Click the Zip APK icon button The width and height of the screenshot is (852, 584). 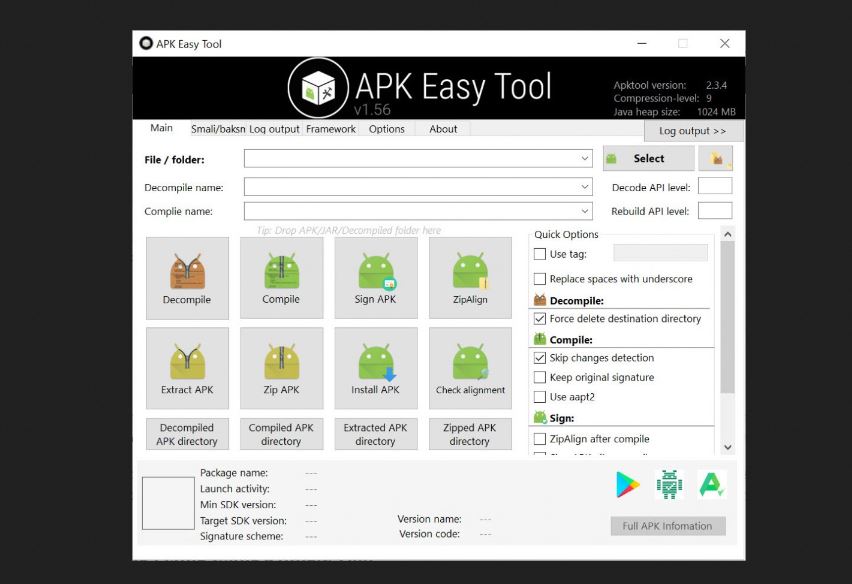pyautogui.click(x=281, y=368)
